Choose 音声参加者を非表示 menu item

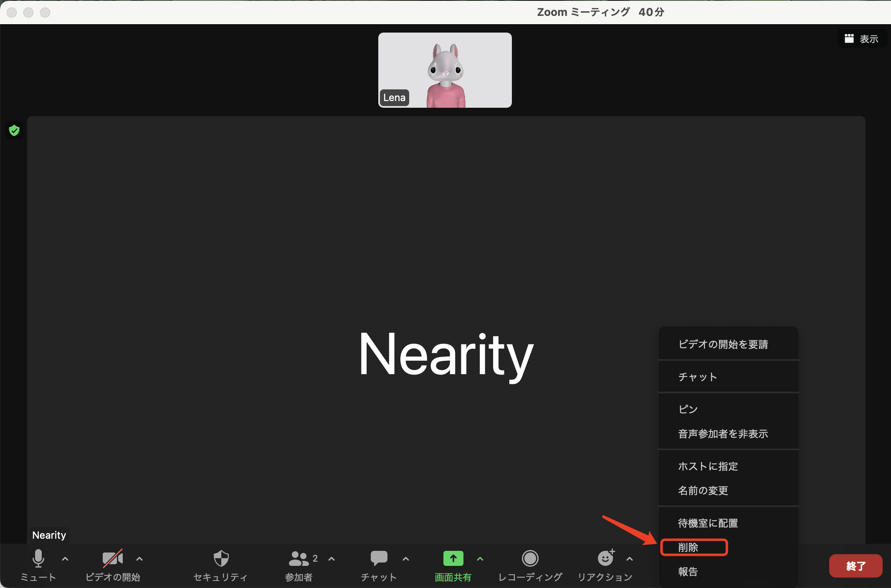point(728,434)
